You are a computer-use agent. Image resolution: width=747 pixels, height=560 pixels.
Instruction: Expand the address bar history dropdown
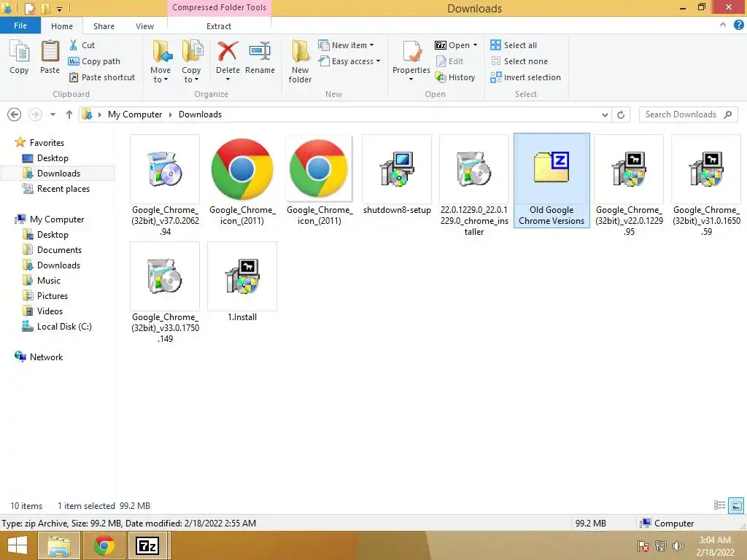click(605, 114)
